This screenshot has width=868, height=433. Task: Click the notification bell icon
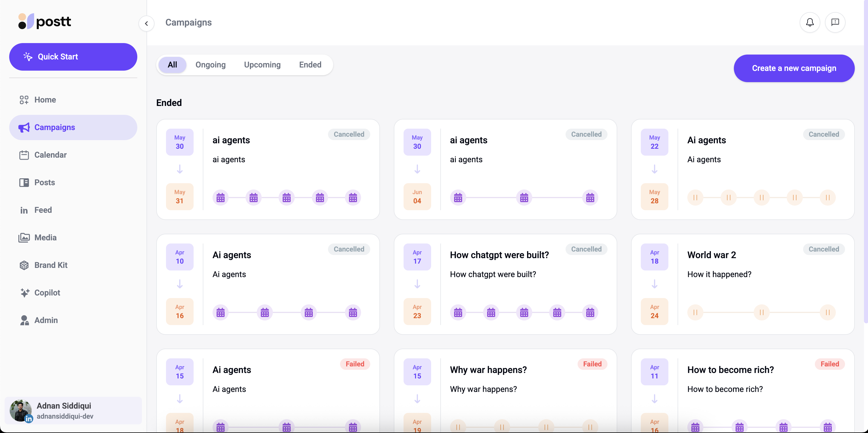(810, 22)
